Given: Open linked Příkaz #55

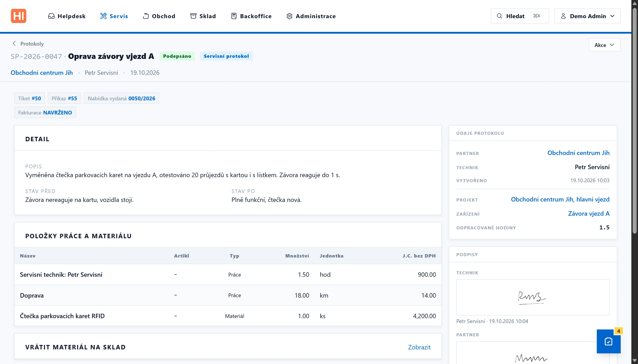Looking at the screenshot, I should point(64,98).
